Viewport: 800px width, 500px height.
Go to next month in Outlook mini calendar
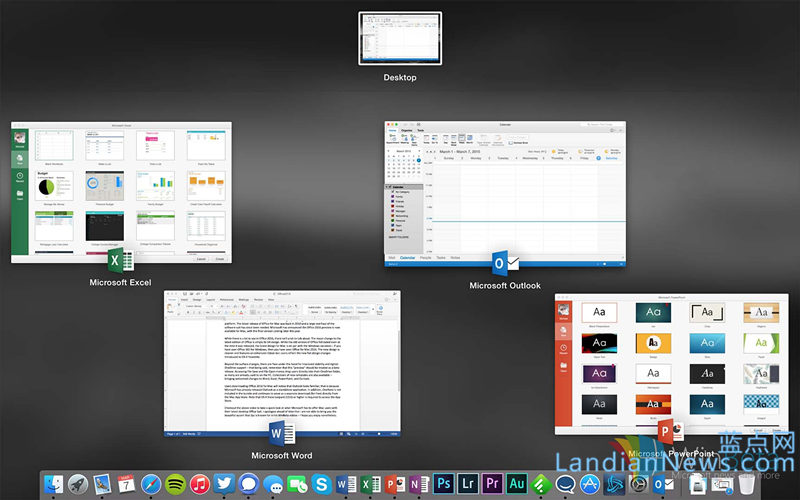pyautogui.click(x=420, y=151)
